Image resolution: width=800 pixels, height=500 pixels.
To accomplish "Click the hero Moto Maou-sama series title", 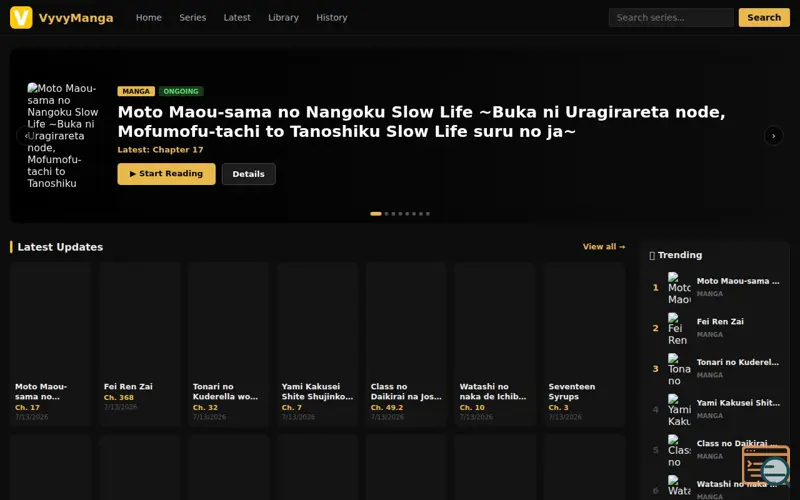I will pyautogui.click(x=421, y=121).
